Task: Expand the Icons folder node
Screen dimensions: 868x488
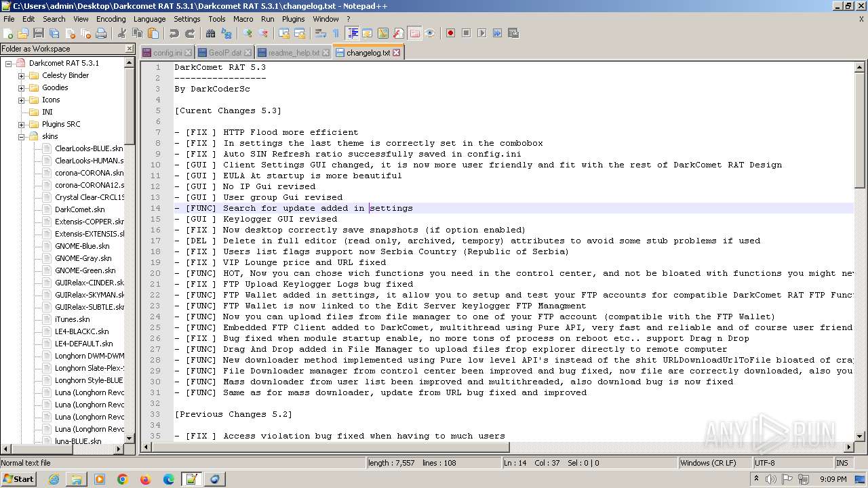Action: (x=21, y=100)
